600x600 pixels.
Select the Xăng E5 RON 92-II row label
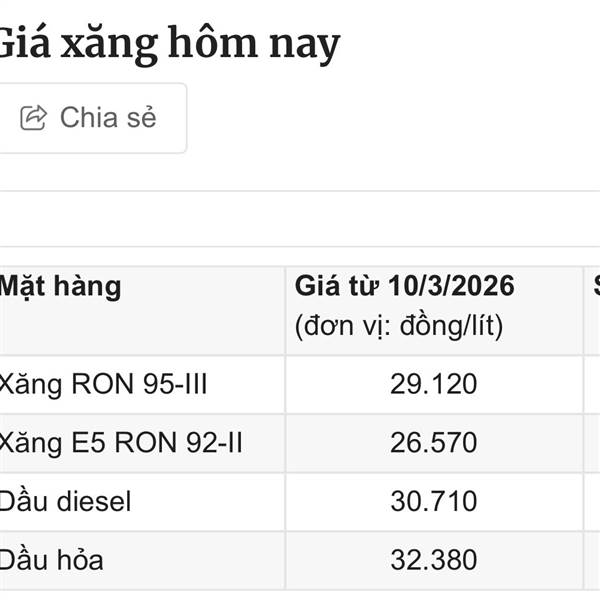121,443
